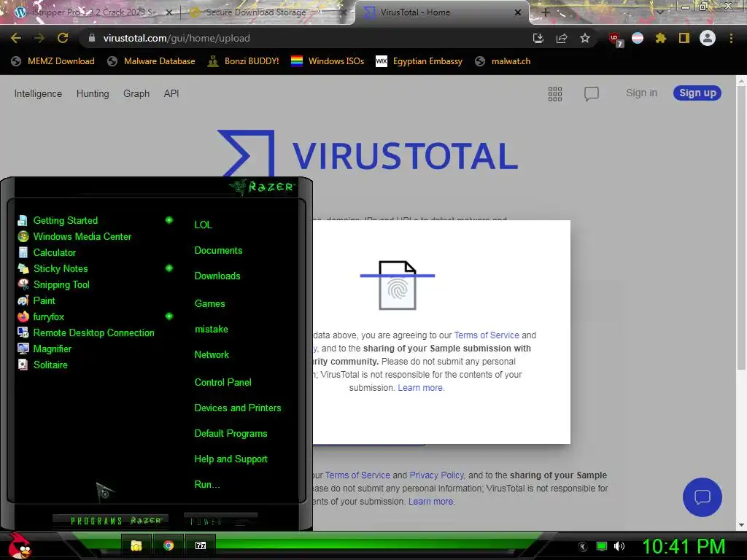Image resolution: width=747 pixels, height=560 pixels.
Task: Open VirusTotal API menu item
Action: [x=171, y=94]
